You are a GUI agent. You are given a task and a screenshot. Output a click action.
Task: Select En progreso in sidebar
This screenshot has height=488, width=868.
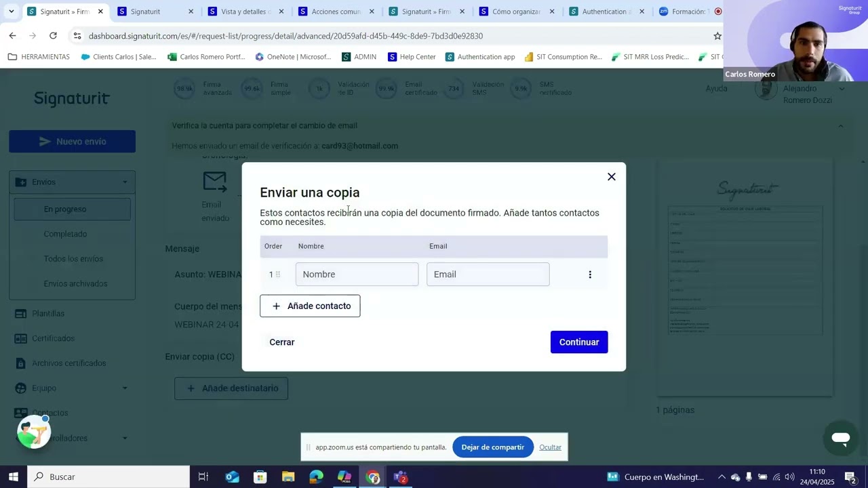tap(72, 209)
